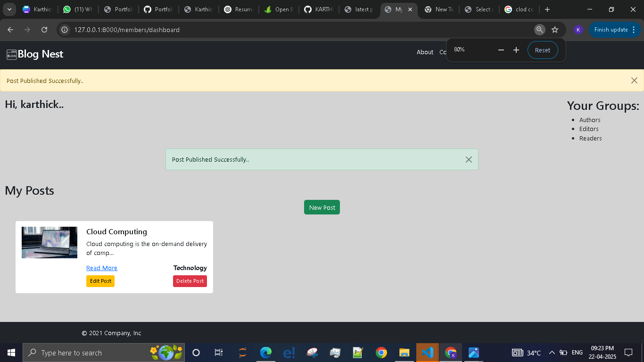The width and height of the screenshot is (644, 362).
Task: Switch to the WhatsApp browser tab
Action: [78, 9]
